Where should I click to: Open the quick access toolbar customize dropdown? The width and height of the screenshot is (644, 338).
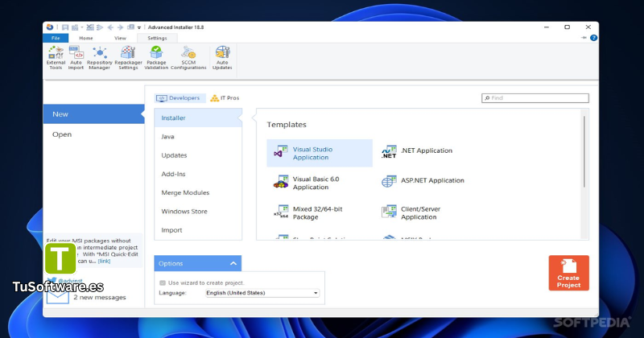[139, 28]
